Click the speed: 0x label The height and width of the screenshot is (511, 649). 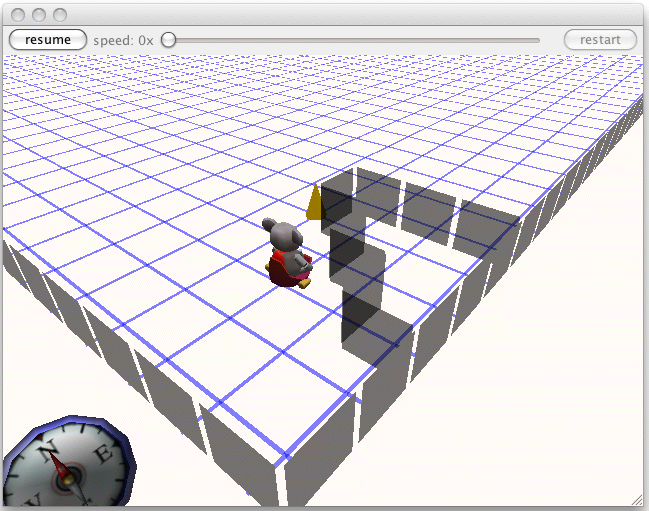123,40
